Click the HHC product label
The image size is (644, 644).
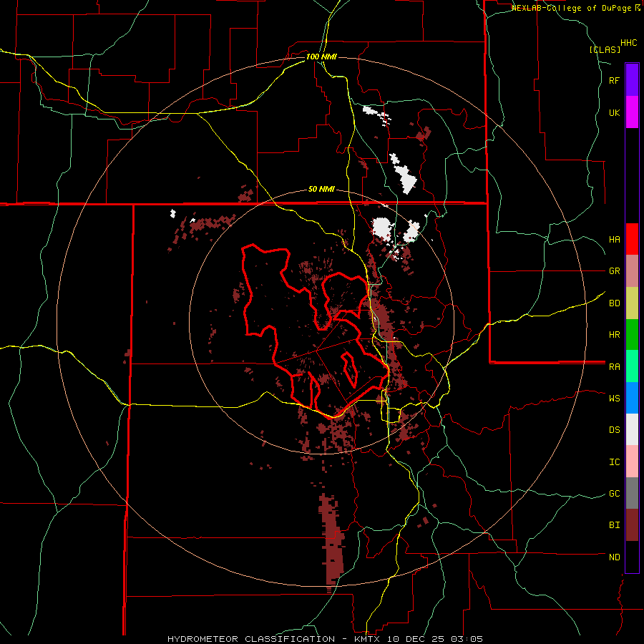tap(629, 43)
